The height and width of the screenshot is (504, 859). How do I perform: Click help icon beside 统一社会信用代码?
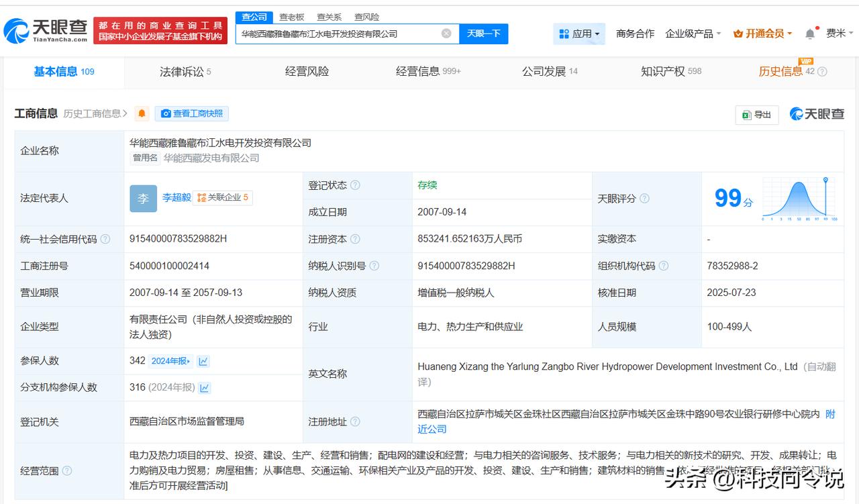point(105,239)
